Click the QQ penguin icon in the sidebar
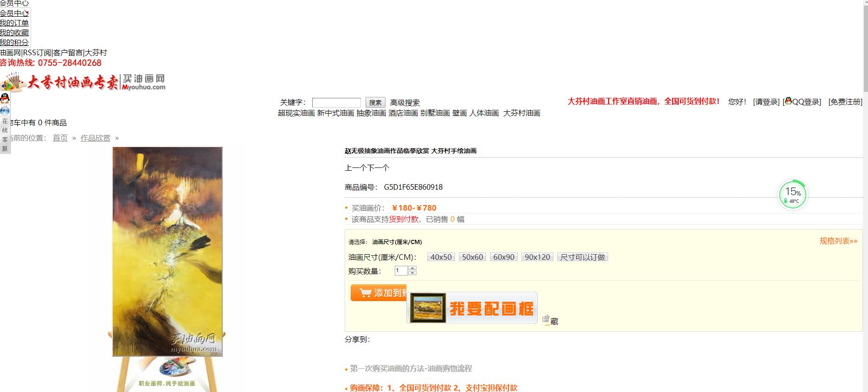 [5, 98]
